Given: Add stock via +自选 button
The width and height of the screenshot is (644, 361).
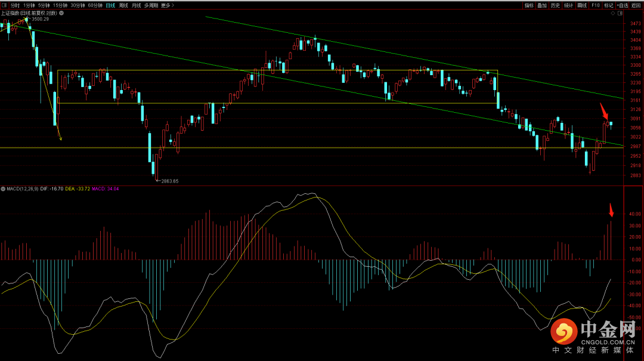Looking at the screenshot, I should pos(623,5).
